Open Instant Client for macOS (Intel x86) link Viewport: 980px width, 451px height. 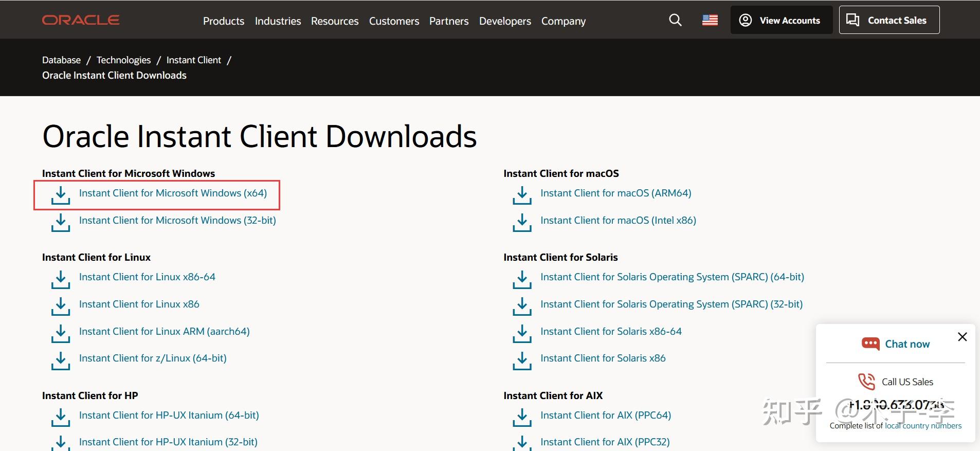(618, 220)
